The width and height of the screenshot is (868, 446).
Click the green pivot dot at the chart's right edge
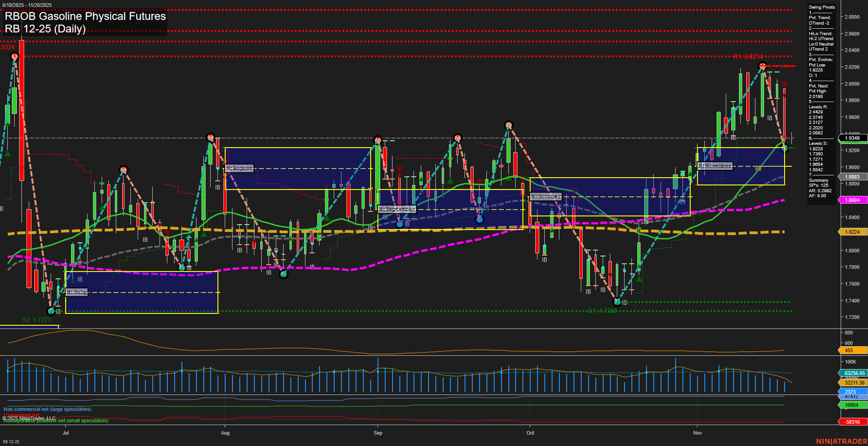pos(785,148)
